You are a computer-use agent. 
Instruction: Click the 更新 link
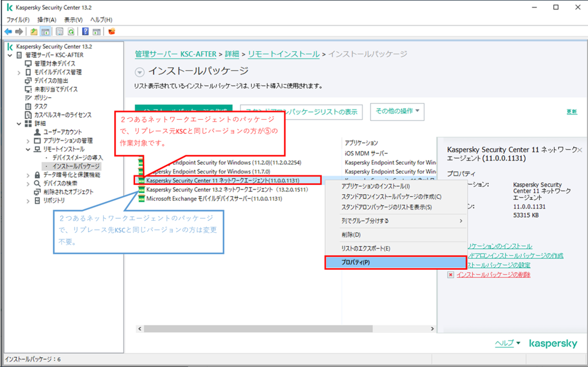(572, 111)
